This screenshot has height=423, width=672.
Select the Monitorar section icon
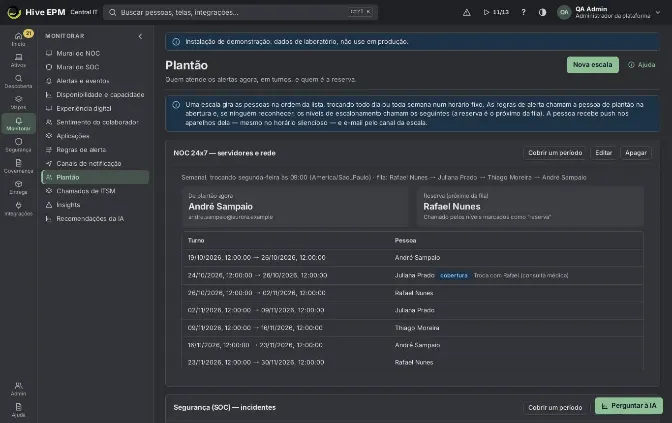(x=18, y=124)
